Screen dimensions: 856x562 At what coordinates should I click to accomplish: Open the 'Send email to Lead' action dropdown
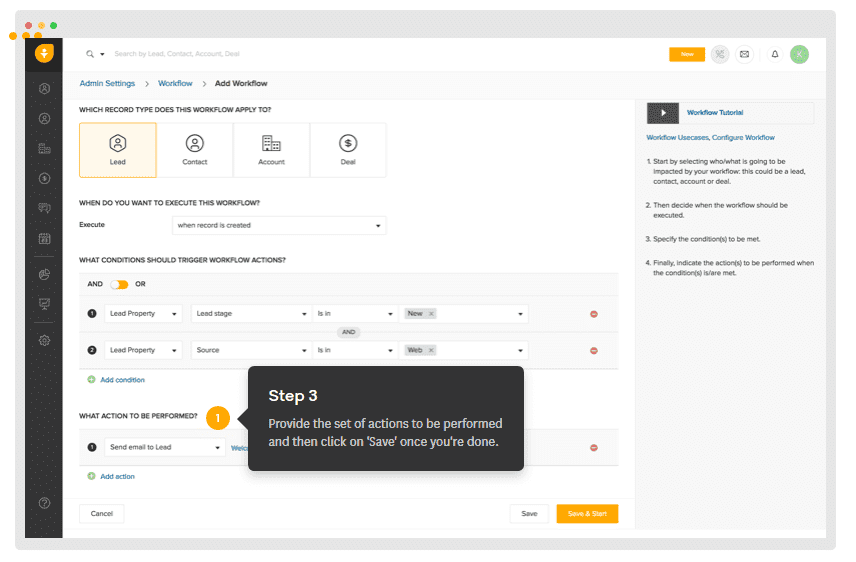pyautogui.click(x=164, y=448)
